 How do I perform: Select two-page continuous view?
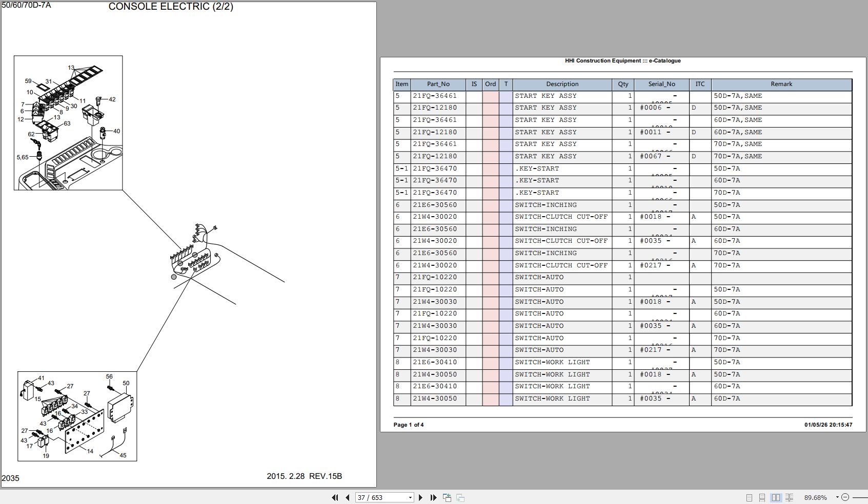pyautogui.click(x=789, y=497)
